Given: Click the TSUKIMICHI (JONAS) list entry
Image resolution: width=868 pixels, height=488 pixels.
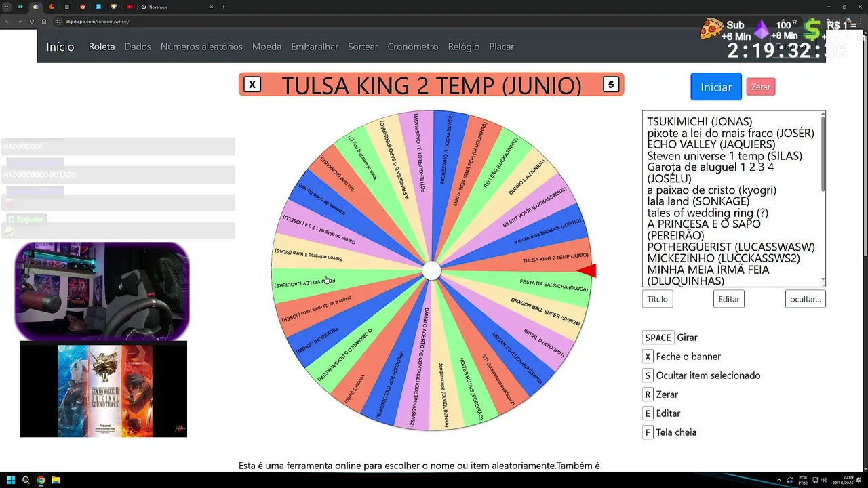Looking at the screenshot, I should point(699,122).
